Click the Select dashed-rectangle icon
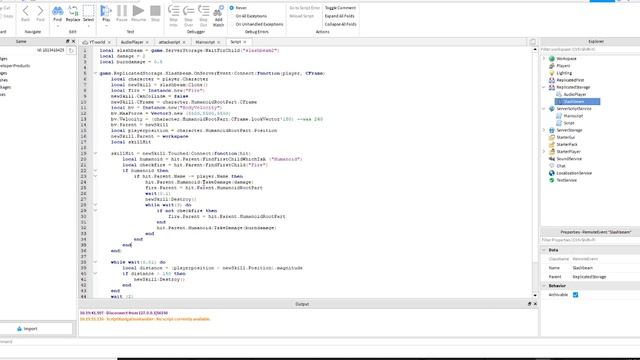 click(x=88, y=11)
